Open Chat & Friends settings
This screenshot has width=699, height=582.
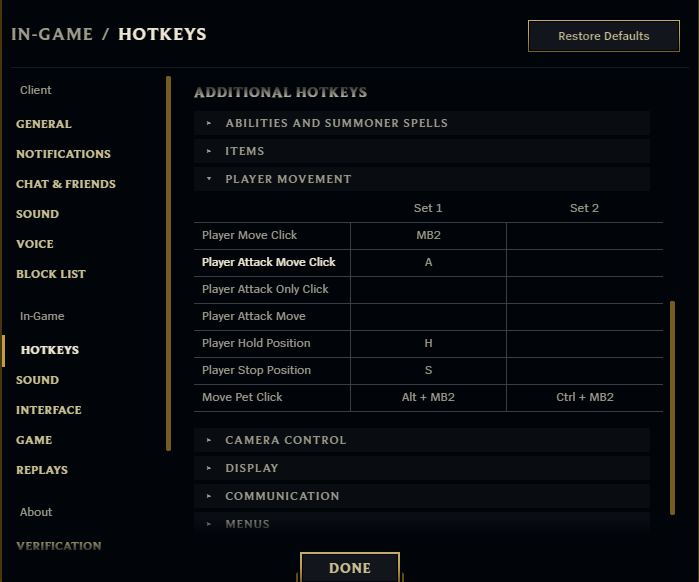pos(66,184)
